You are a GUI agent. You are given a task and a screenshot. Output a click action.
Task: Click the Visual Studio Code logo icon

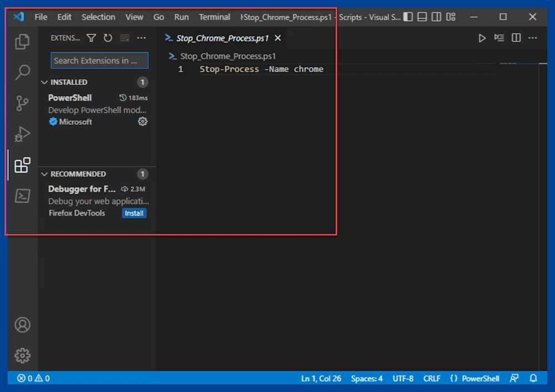tap(19, 17)
